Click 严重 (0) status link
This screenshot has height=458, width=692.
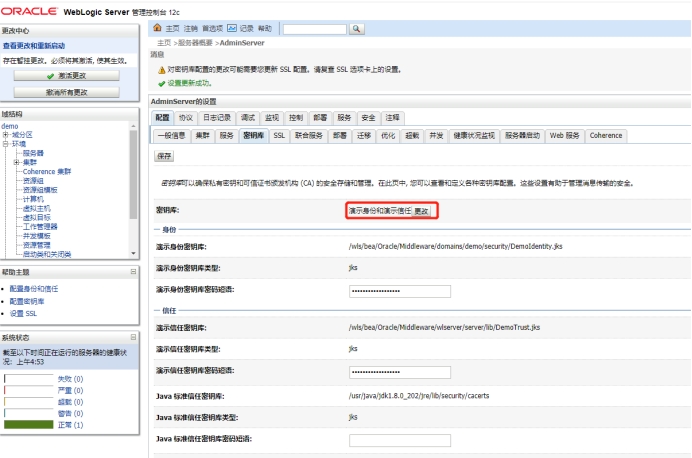click(x=71, y=390)
